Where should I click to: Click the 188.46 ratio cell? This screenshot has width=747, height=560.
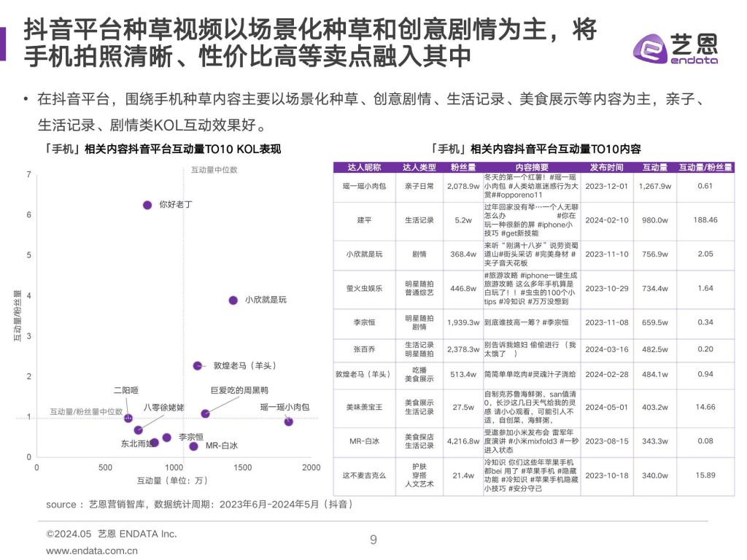click(705, 220)
